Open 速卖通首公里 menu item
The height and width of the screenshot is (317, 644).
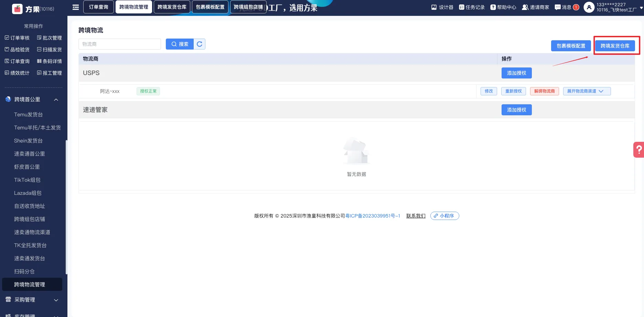tap(30, 154)
